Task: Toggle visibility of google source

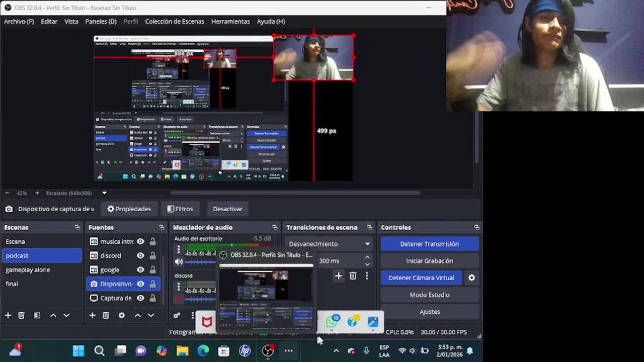Action: pos(141,269)
